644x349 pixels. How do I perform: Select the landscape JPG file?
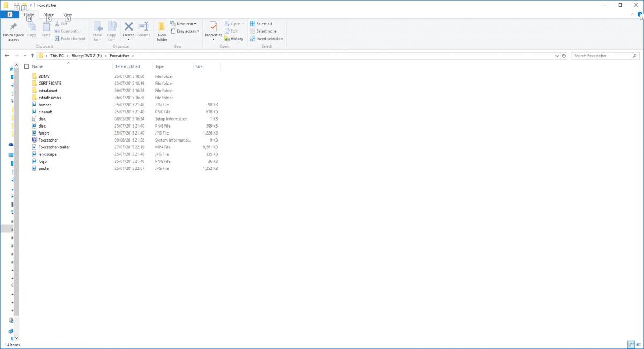(47, 154)
